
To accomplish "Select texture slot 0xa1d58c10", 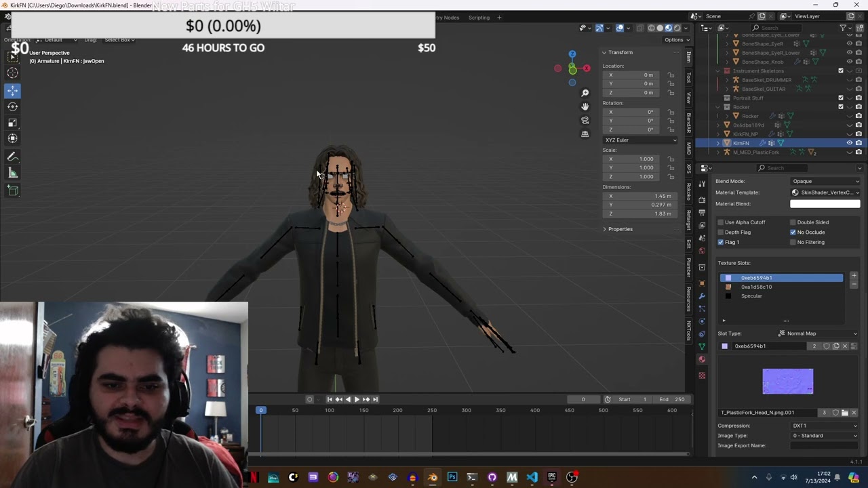I will tap(781, 287).
